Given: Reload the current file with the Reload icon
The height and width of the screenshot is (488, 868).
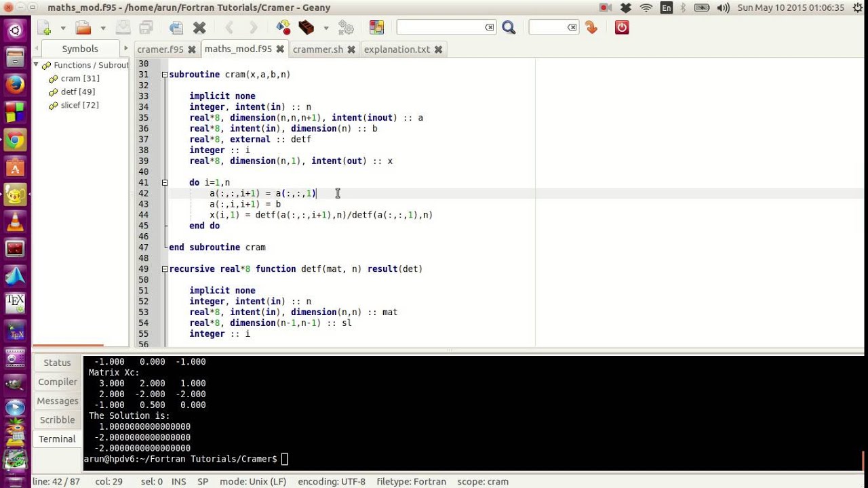Looking at the screenshot, I should click(x=176, y=28).
